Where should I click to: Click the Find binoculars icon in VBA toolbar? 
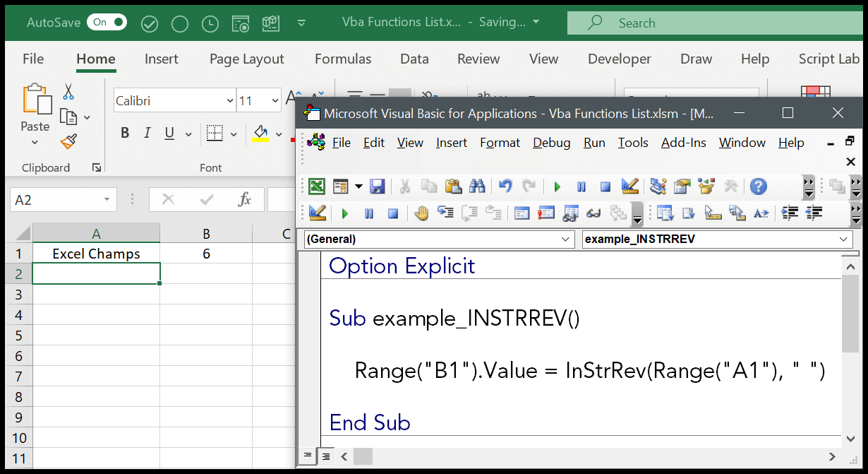tap(477, 186)
